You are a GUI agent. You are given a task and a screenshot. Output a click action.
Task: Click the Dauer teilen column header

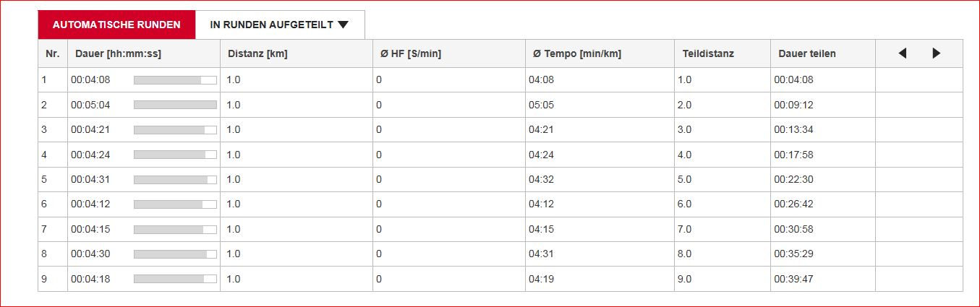click(x=807, y=53)
